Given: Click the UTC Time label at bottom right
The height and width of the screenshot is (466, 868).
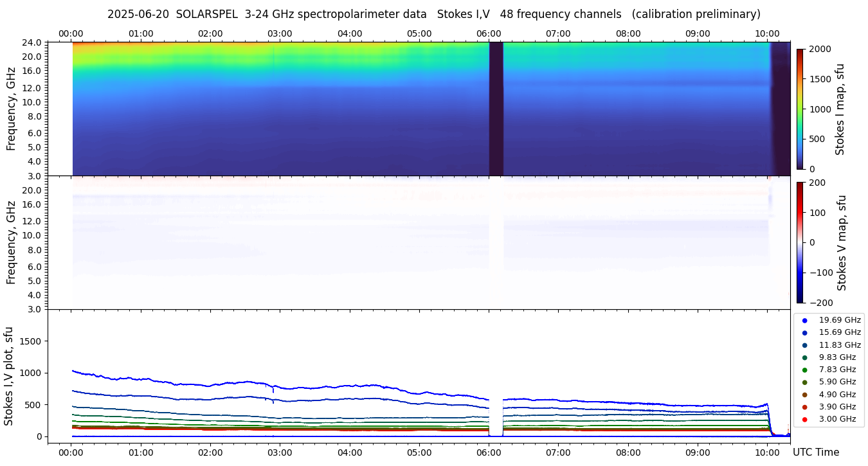Looking at the screenshot, I should [815, 453].
